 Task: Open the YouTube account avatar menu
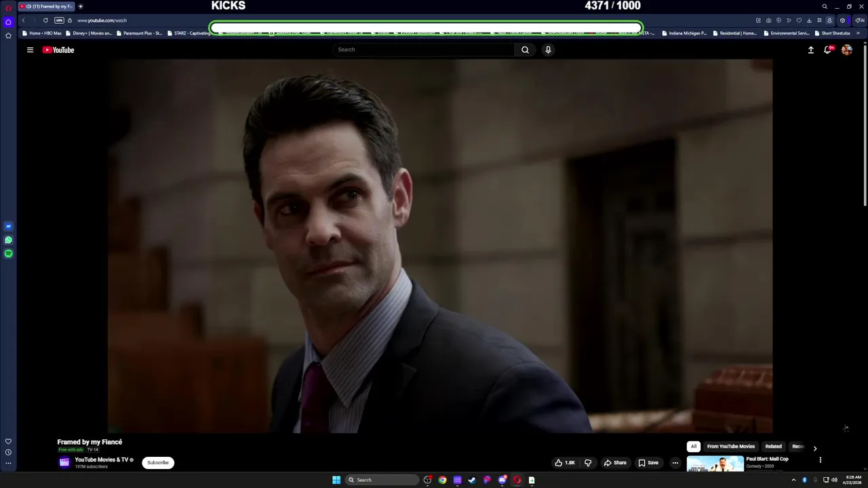click(846, 49)
